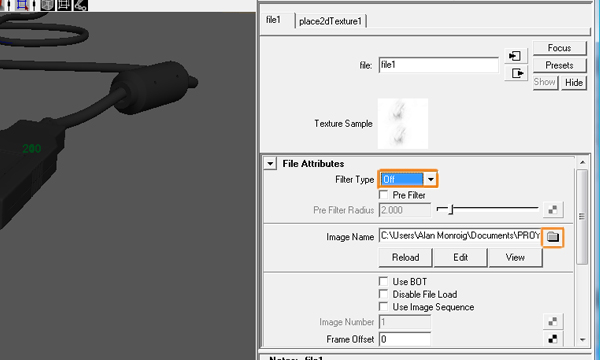This screenshot has width=600, height=360.
Task: Click the X-ray wireframe cube icon
Action: point(48,5)
